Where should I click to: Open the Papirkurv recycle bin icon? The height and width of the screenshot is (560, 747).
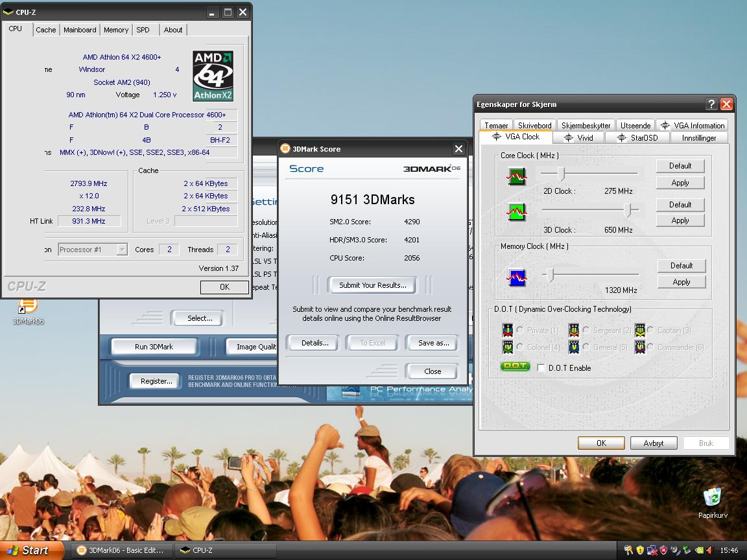(x=713, y=502)
